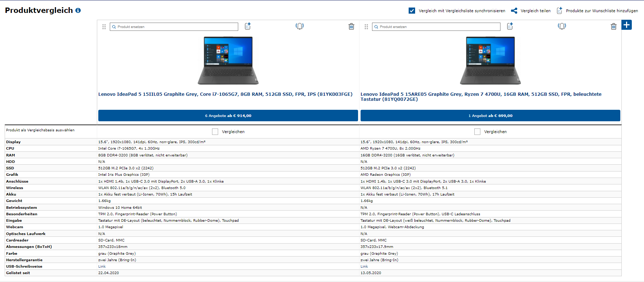Set price alert bell for IdeaPad 15IIL05
The image size is (644, 282).
(300, 26)
